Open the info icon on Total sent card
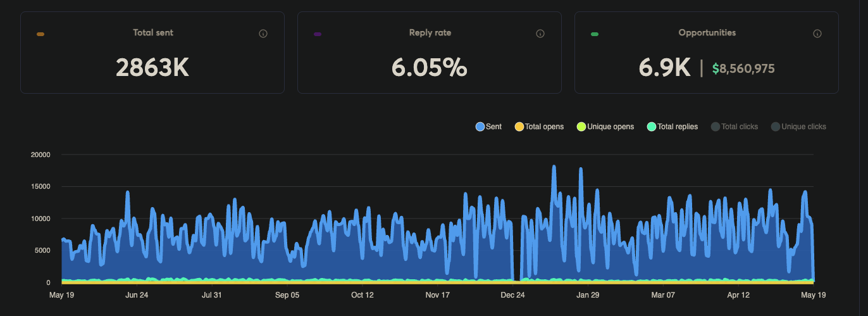868x316 pixels. pyautogui.click(x=263, y=34)
